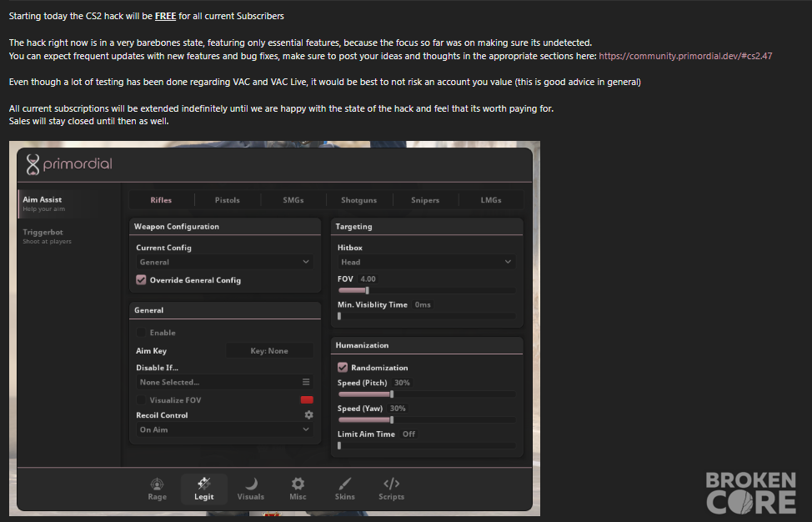This screenshot has height=522, width=812.
Task: Click the primordial logo icon
Action: click(x=33, y=164)
